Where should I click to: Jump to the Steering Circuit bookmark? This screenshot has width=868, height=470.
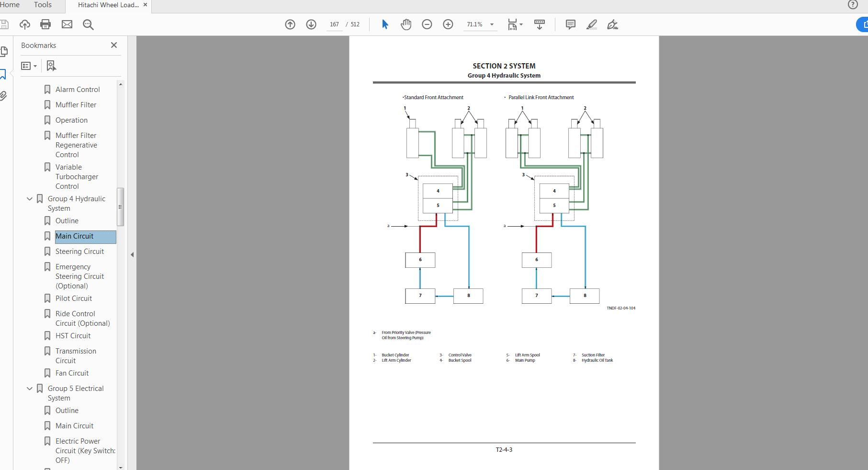[79, 251]
